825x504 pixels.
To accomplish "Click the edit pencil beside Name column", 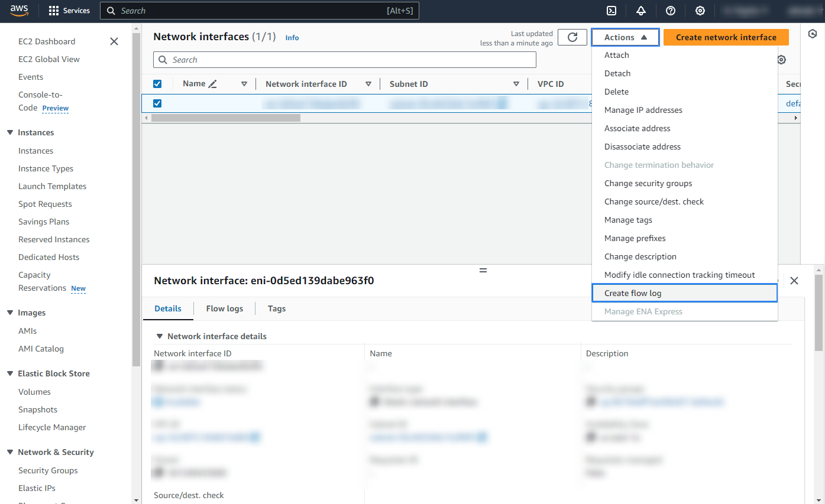I will pos(213,84).
